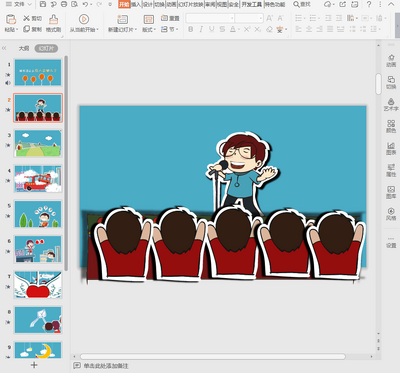Open the Style (风格) side panel

[x=391, y=214]
